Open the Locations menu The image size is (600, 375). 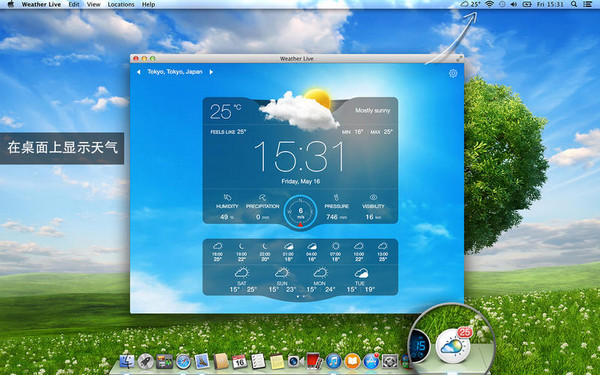[x=121, y=5]
